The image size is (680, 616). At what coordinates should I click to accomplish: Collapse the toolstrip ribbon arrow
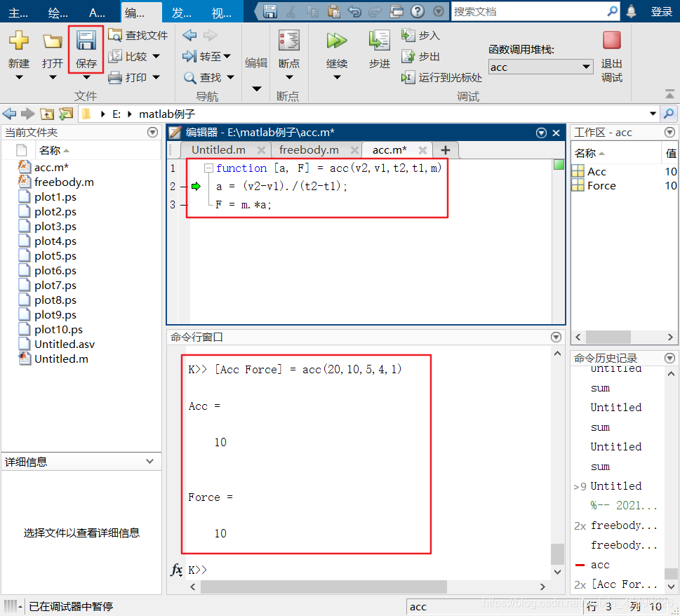669,93
